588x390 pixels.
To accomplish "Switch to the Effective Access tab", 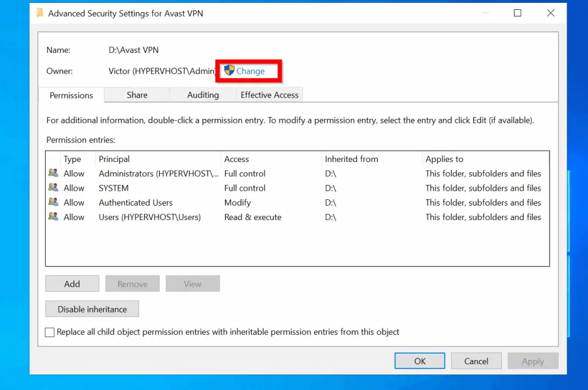I will (269, 95).
